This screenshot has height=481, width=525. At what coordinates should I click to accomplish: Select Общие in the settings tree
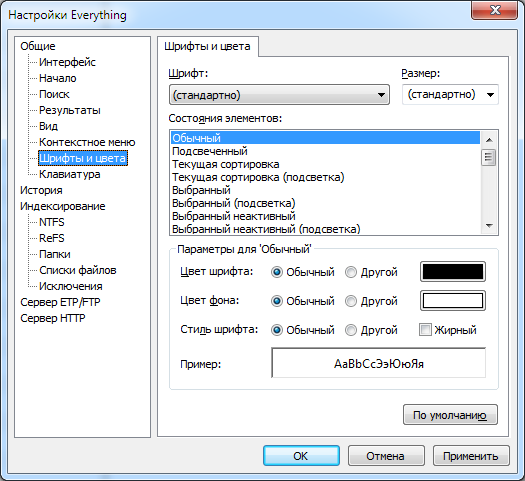coord(38,46)
